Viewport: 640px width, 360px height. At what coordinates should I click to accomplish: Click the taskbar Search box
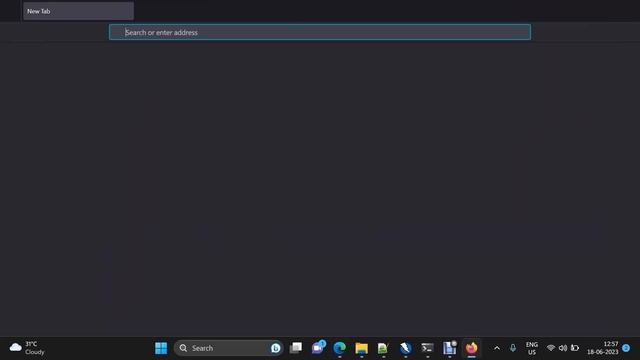[x=229, y=348]
